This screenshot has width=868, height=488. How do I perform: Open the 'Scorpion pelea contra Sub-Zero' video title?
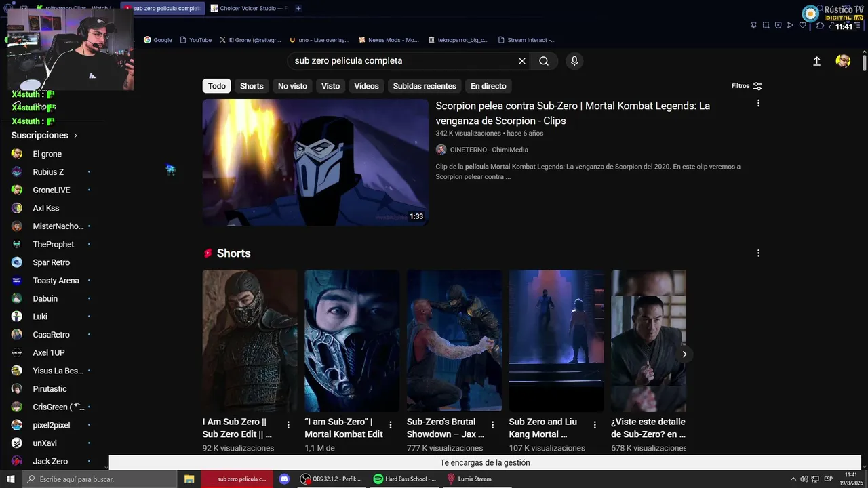[573, 113]
